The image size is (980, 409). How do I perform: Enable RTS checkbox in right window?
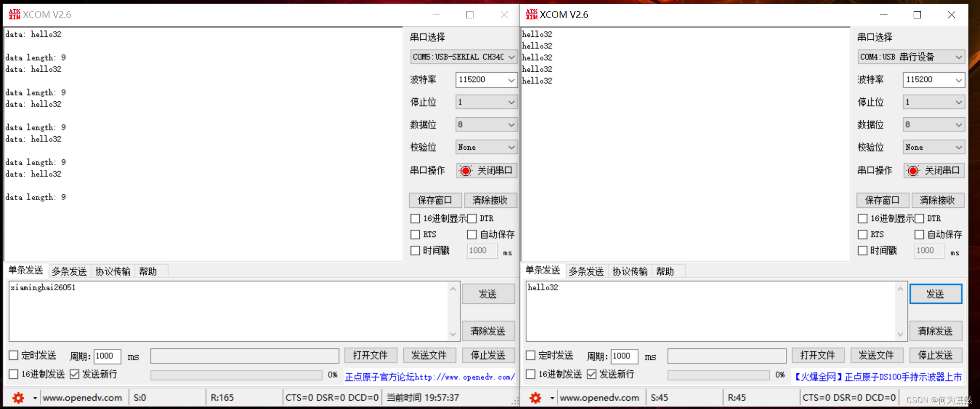[862, 235]
